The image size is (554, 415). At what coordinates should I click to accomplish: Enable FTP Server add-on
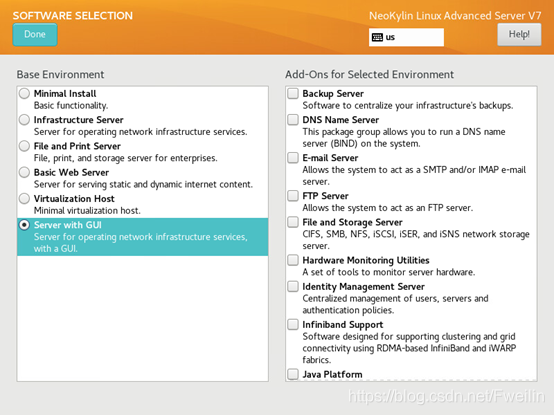click(293, 196)
